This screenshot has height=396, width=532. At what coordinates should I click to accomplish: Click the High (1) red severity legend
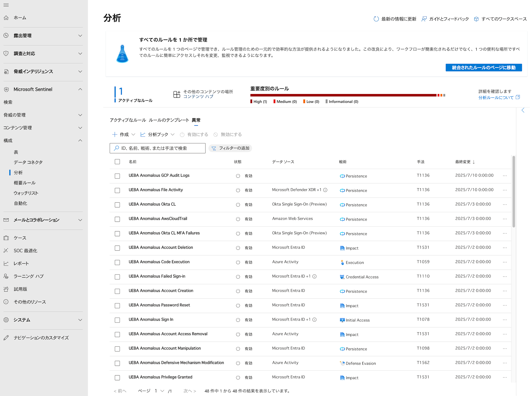(259, 101)
